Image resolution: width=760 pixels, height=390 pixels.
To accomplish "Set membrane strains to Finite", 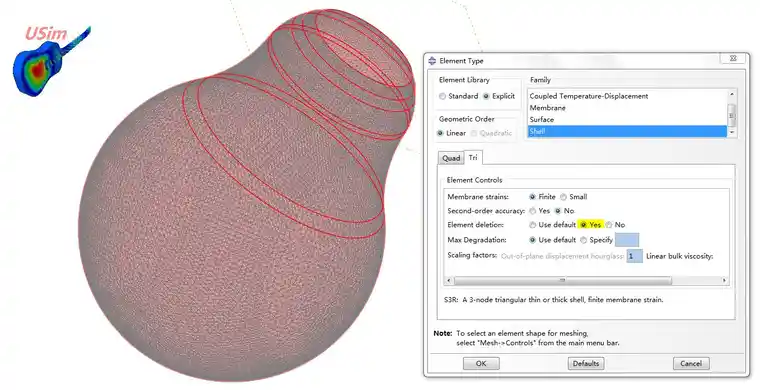I will [x=533, y=197].
